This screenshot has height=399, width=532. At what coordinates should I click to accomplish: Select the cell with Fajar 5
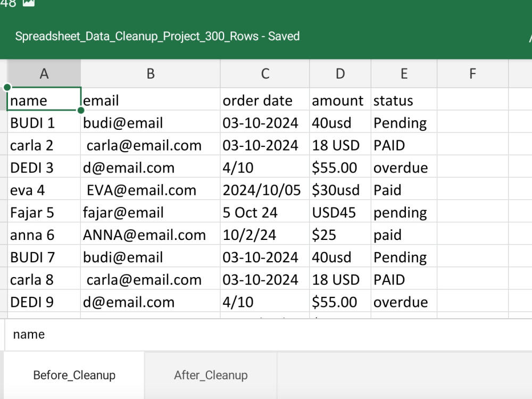point(44,211)
